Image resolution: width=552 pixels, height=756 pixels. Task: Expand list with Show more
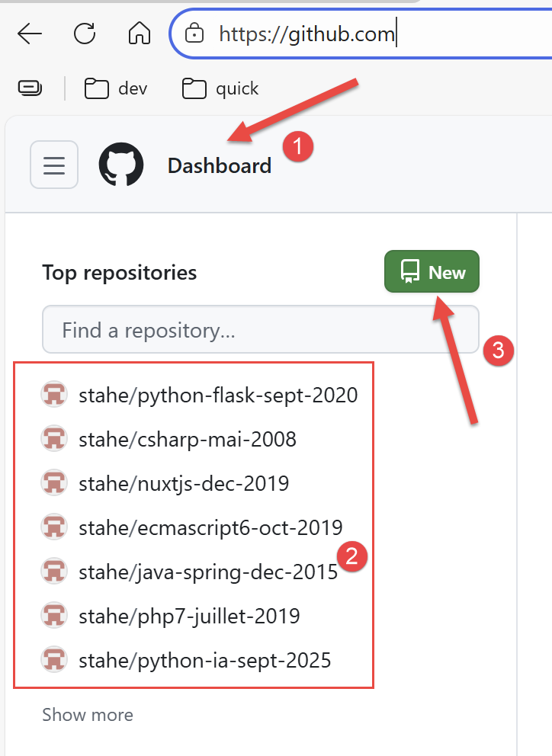click(x=87, y=715)
